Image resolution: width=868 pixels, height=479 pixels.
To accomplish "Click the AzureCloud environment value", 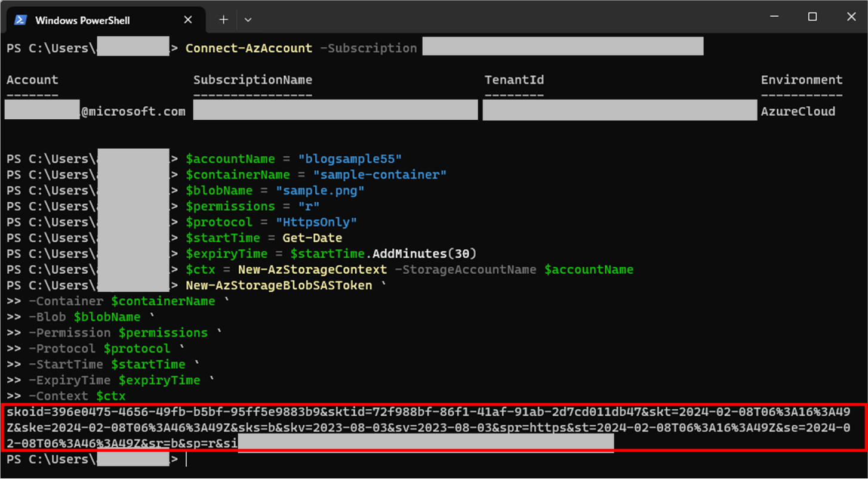I will (x=798, y=112).
